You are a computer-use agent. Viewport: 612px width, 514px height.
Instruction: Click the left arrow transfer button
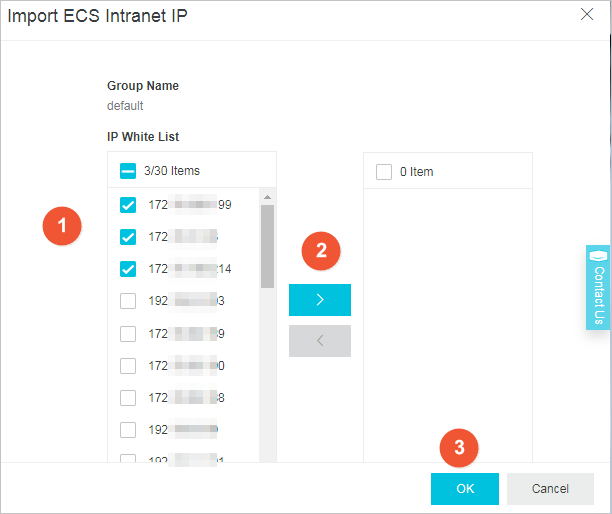319,341
